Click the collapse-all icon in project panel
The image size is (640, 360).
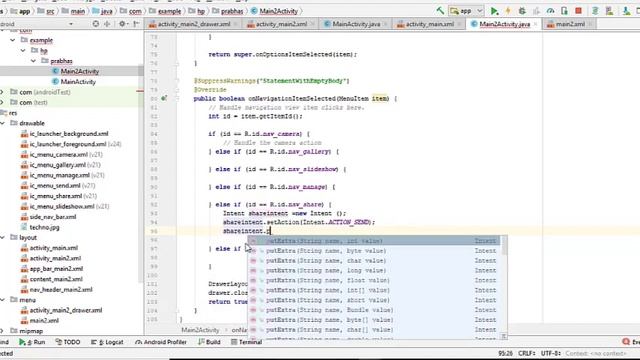(x=107, y=24)
